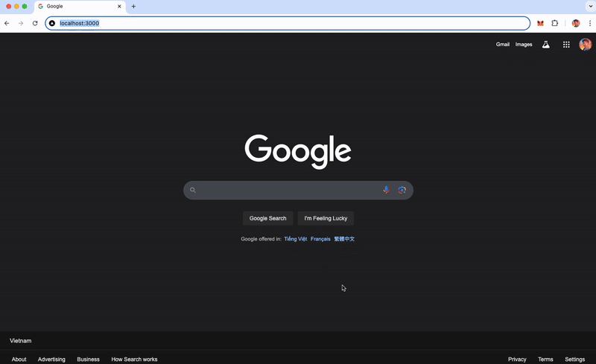Open the Google apps grid icon
The width and height of the screenshot is (596, 364).
pos(566,45)
